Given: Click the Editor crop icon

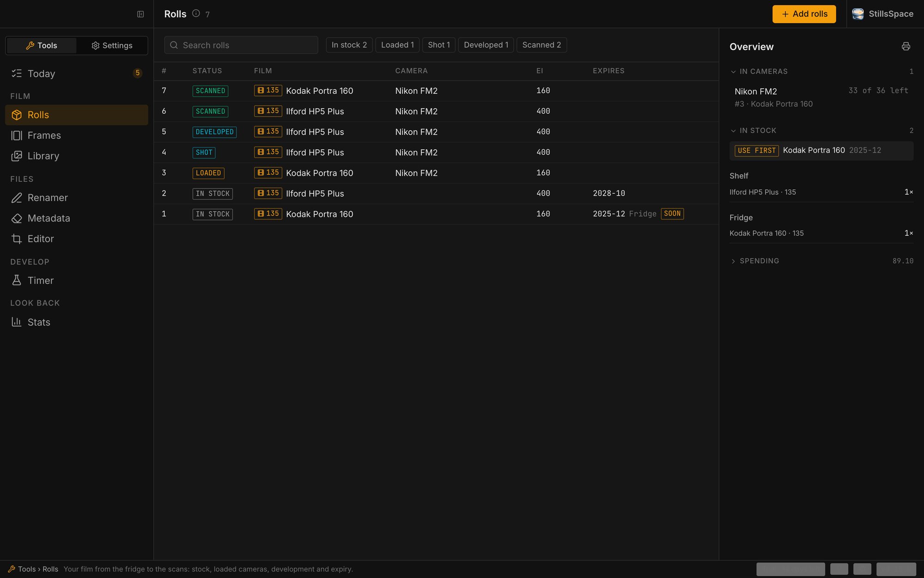Looking at the screenshot, I should tap(17, 239).
